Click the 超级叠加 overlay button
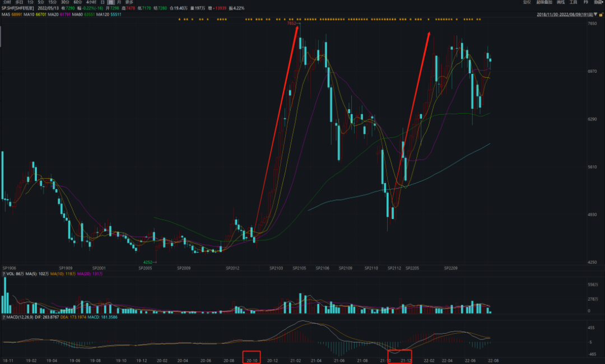Viewport: 605px width, 364px height. 543,2
